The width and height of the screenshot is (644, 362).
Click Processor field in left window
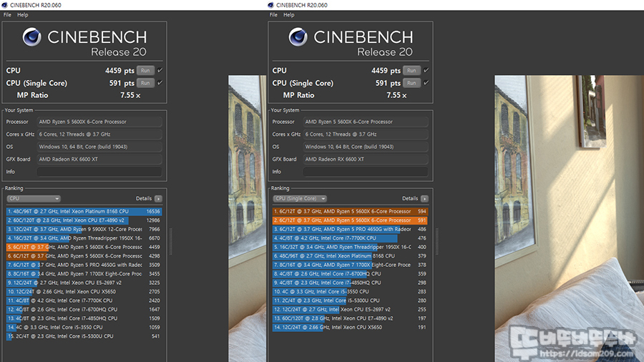[x=99, y=122]
